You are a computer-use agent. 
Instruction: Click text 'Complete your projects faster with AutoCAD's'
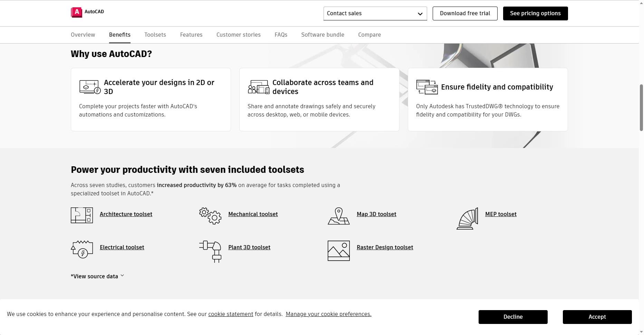[138, 106]
